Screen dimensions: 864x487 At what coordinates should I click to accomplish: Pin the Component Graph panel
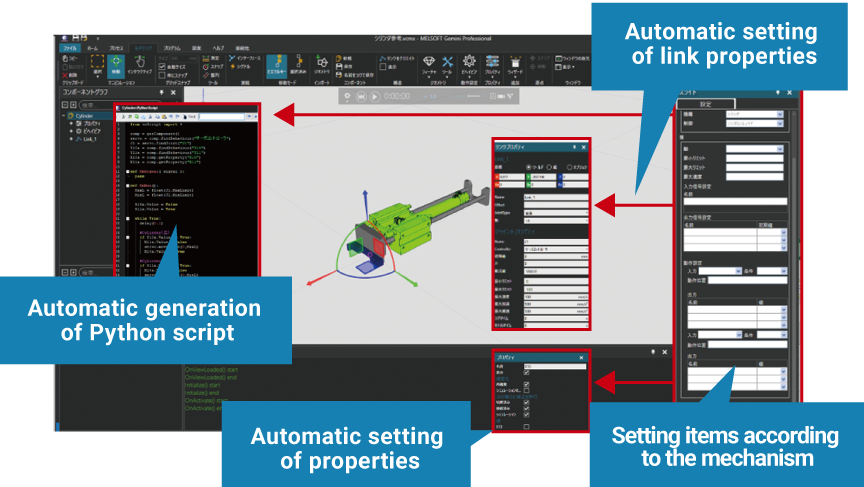tap(163, 93)
